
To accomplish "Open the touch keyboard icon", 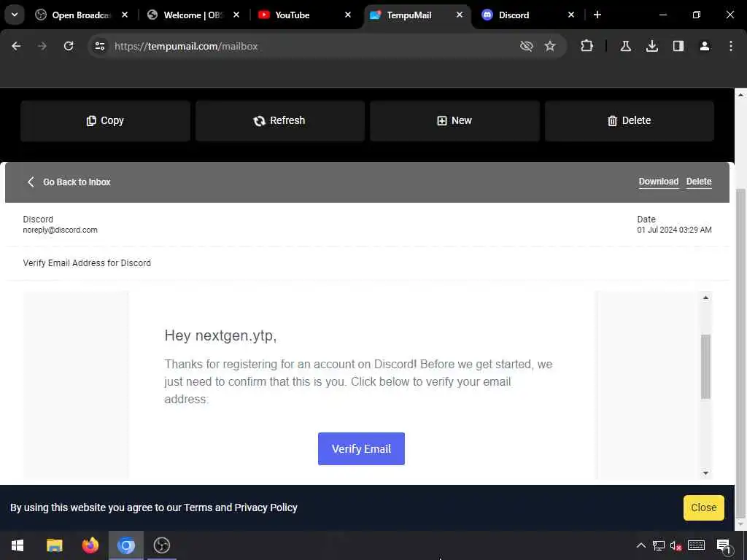I will 696,545.
